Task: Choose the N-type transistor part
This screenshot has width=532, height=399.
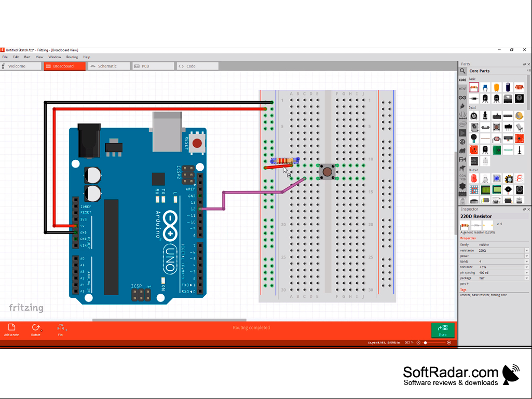Action: coord(497,99)
